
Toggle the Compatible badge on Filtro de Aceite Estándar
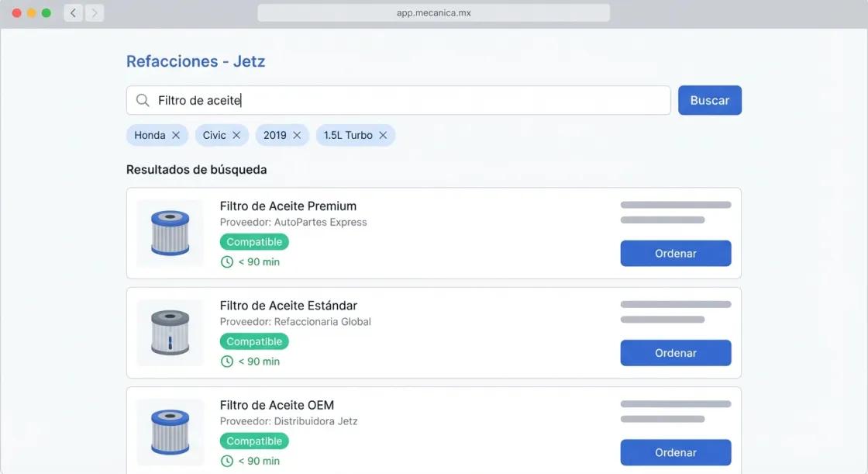point(254,341)
